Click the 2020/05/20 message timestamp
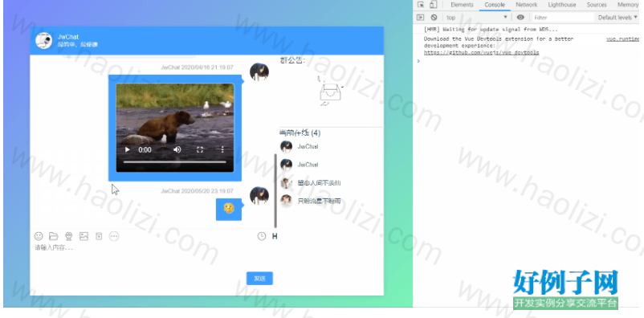 tap(207, 191)
